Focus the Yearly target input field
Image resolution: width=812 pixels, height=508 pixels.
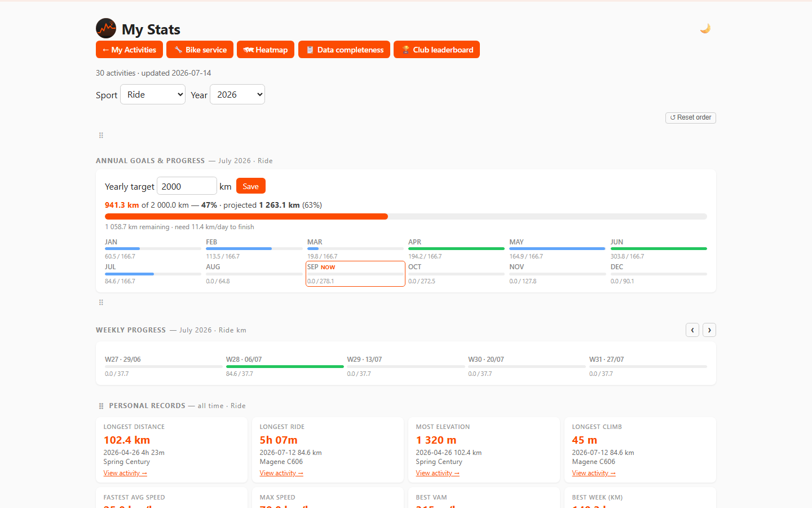click(187, 186)
